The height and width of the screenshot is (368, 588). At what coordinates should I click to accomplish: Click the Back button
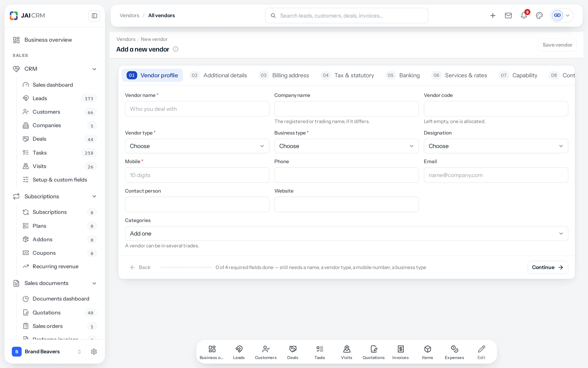tap(140, 267)
